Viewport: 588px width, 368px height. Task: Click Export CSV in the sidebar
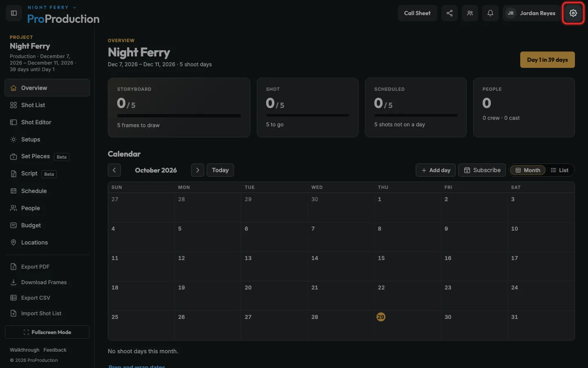point(47,298)
